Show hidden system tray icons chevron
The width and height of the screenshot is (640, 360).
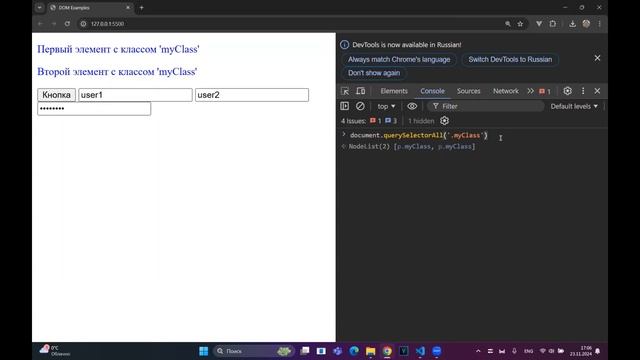tap(478, 351)
